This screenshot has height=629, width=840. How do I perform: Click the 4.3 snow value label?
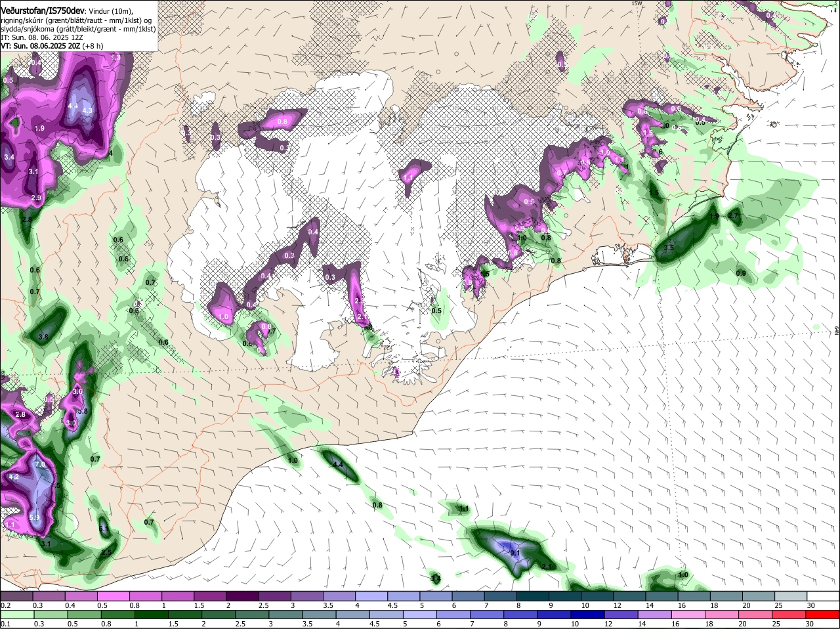[87, 111]
